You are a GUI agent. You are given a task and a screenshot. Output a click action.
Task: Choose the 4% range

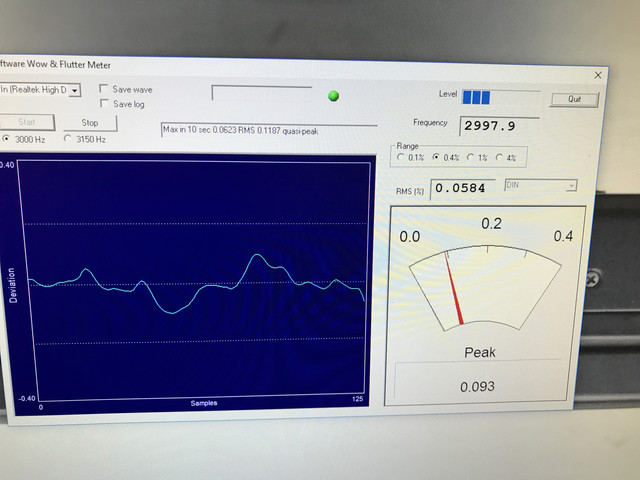click(499, 157)
